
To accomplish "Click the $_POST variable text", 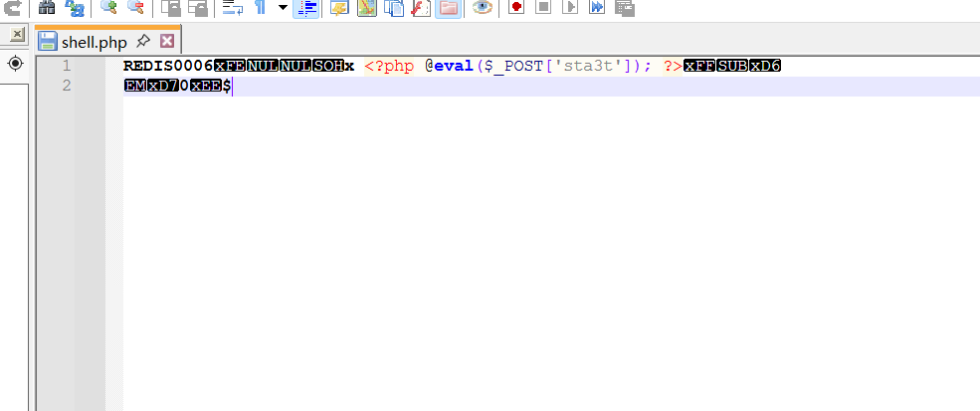I will click(515, 67).
